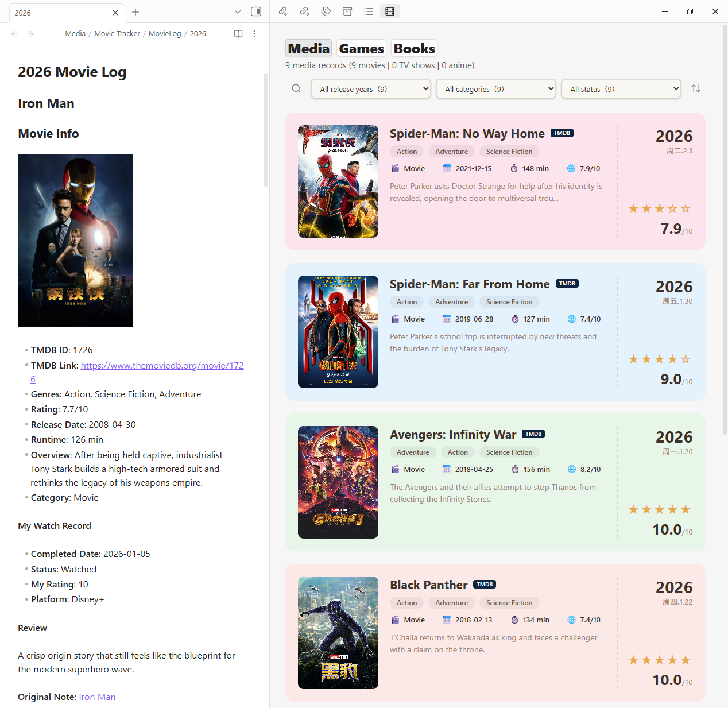This screenshot has width=728, height=708.
Task: Open the All status dropdown
Action: click(x=621, y=89)
